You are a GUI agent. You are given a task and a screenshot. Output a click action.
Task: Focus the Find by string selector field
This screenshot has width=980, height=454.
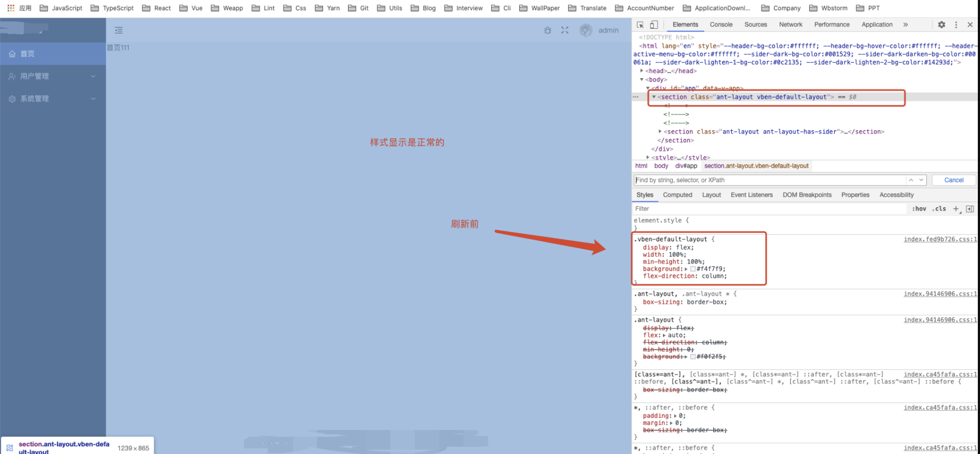[x=770, y=180]
